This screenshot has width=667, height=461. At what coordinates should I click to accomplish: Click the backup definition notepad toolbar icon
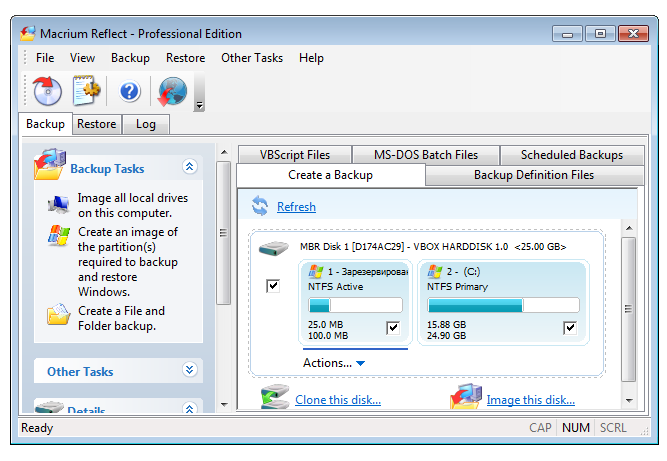pyautogui.click(x=87, y=91)
